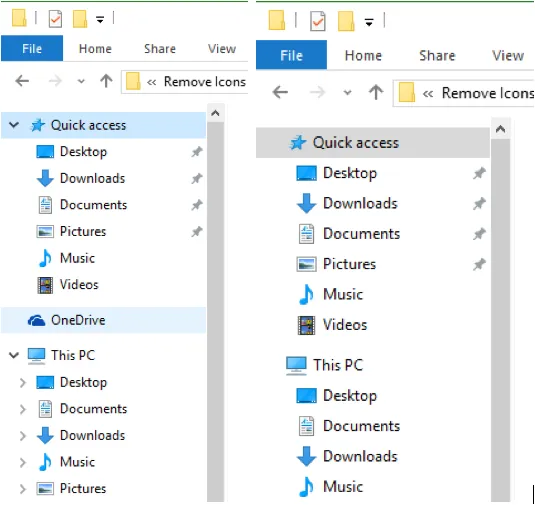Expand Music under This PC, left window
The height and width of the screenshot is (505, 535).
pyautogui.click(x=23, y=462)
